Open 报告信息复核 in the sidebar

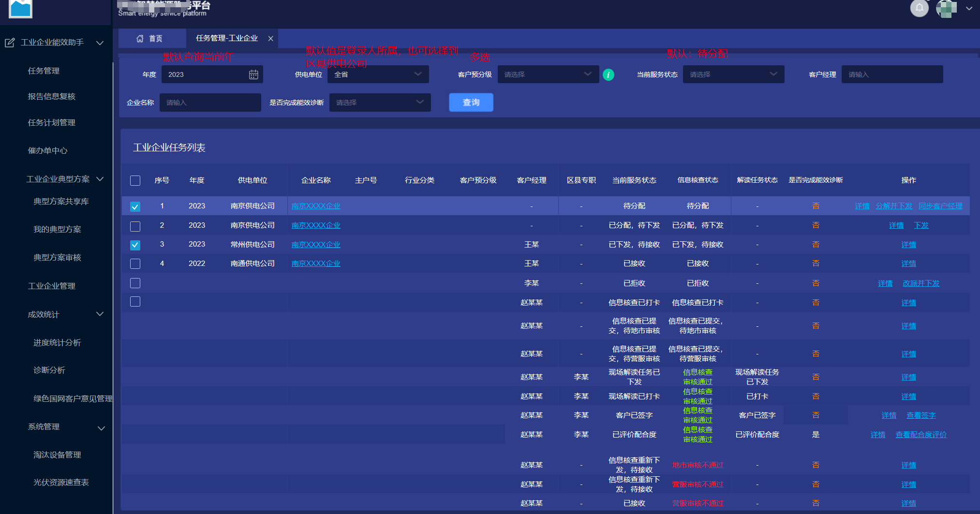click(52, 97)
